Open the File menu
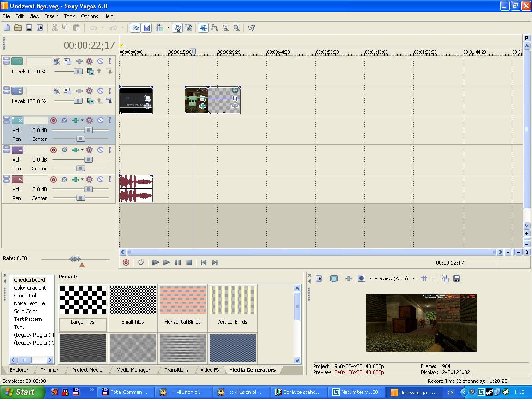The image size is (532, 399). (6, 16)
